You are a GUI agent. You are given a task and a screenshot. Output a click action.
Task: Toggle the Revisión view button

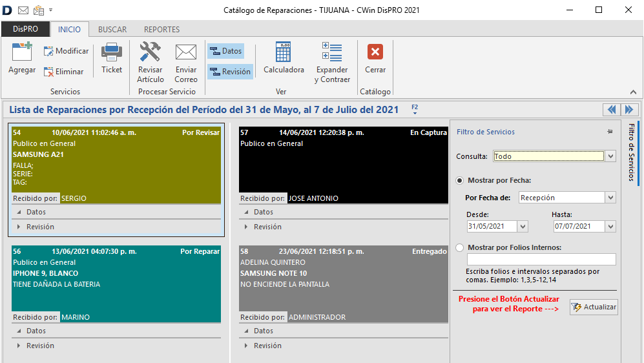click(230, 72)
